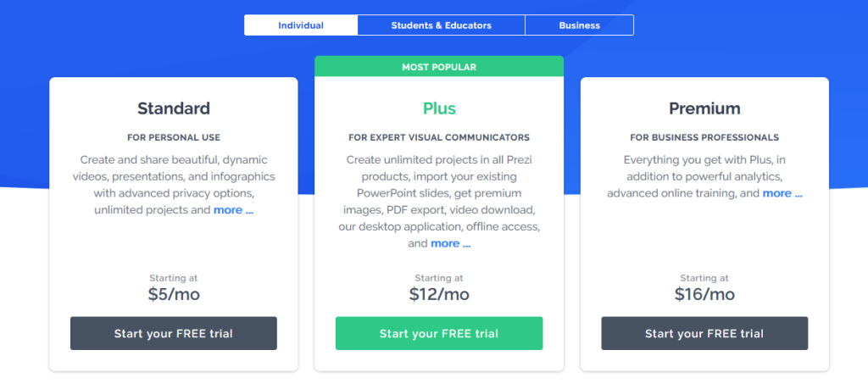Start FREE trial for the Premium plan
Screen dimensions: 868x389
tap(704, 333)
